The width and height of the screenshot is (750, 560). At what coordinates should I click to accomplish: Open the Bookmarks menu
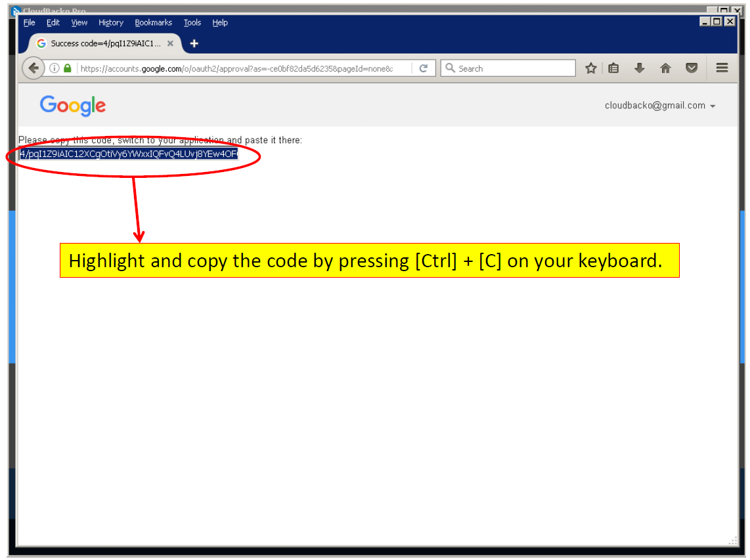click(x=154, y=22)
